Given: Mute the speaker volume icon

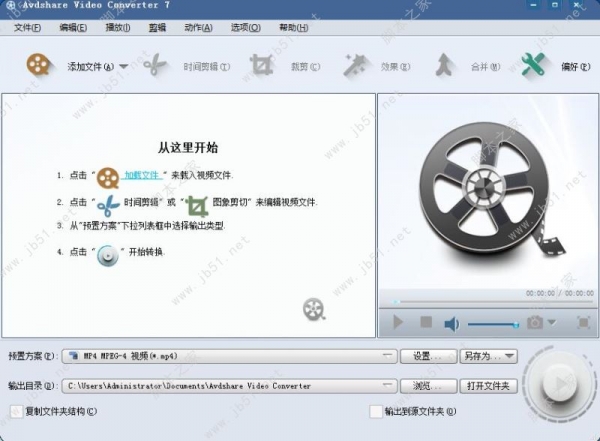Looking at the screenshot, I should [452, 324].
